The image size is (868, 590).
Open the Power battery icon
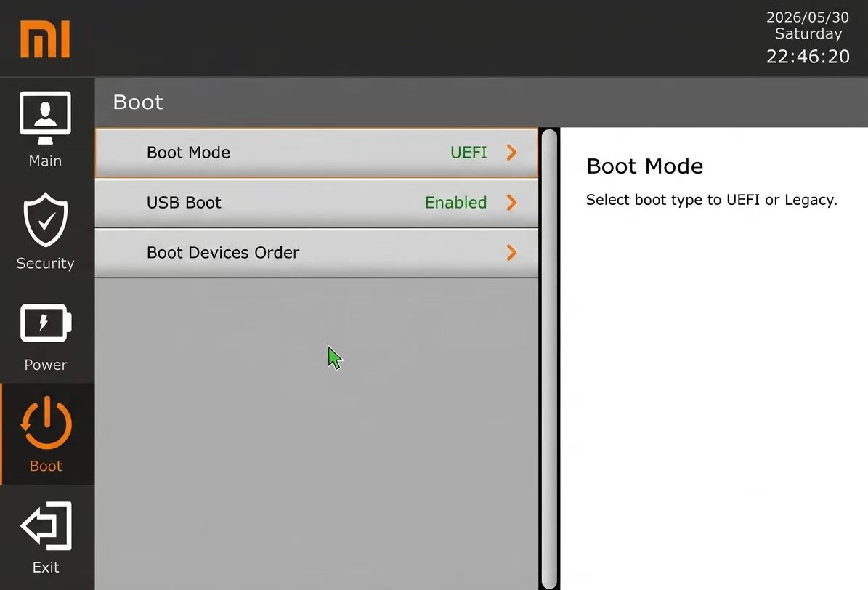[46, 323]
